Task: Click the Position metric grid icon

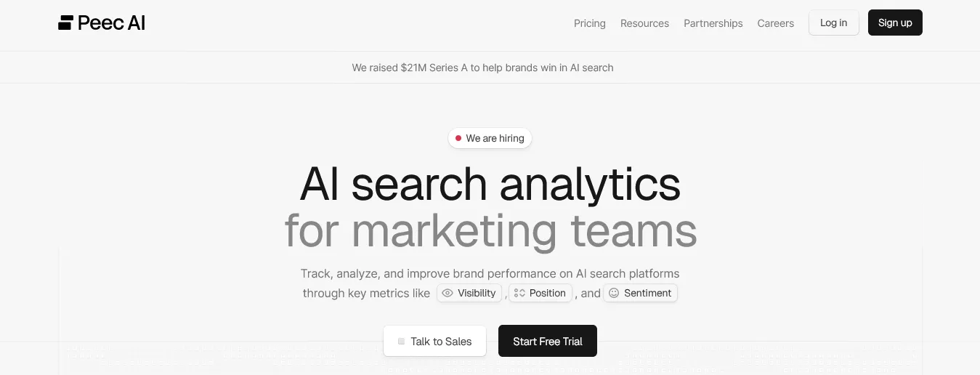Action: 519,293
